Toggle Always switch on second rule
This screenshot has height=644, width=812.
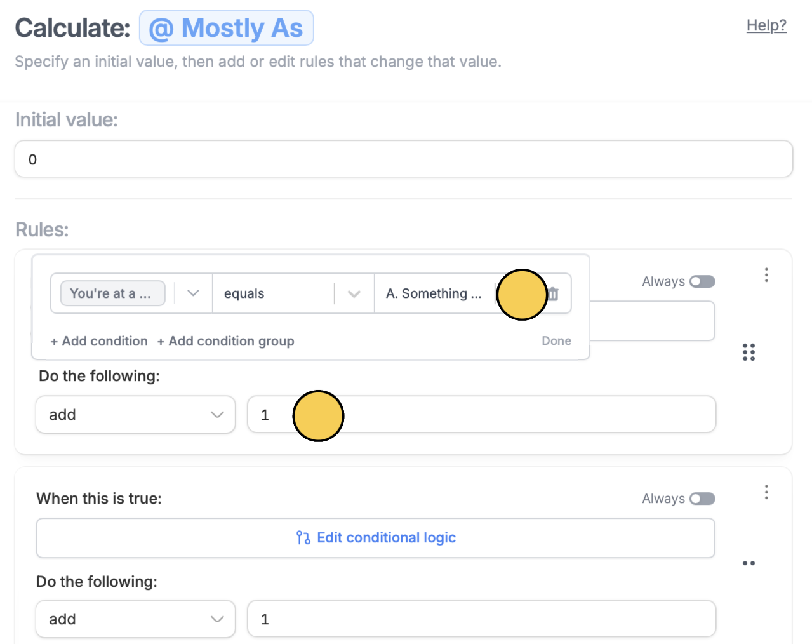pos(702,499)
